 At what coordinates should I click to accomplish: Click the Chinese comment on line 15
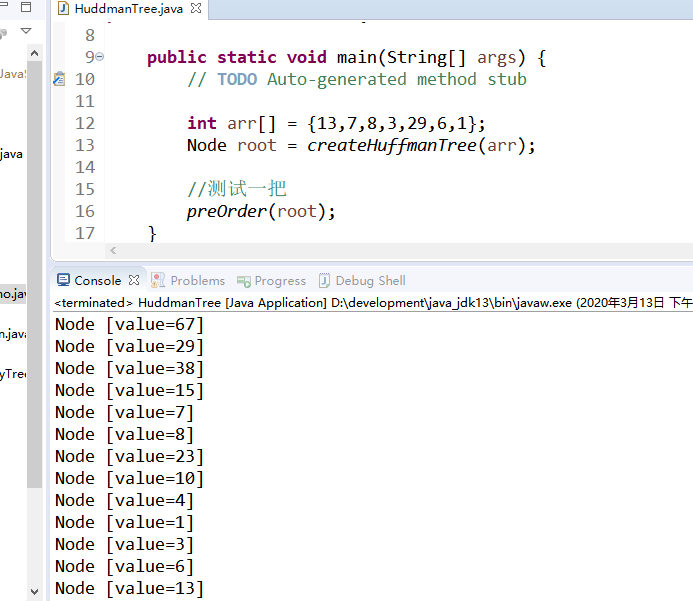click(237, 189)
